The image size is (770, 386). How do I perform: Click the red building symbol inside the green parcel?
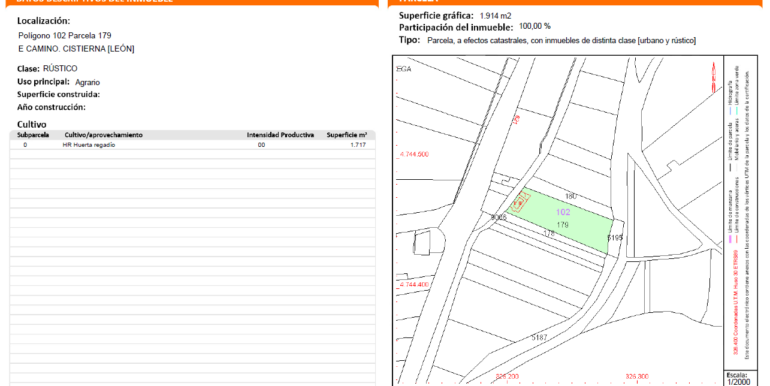[519, 202]
